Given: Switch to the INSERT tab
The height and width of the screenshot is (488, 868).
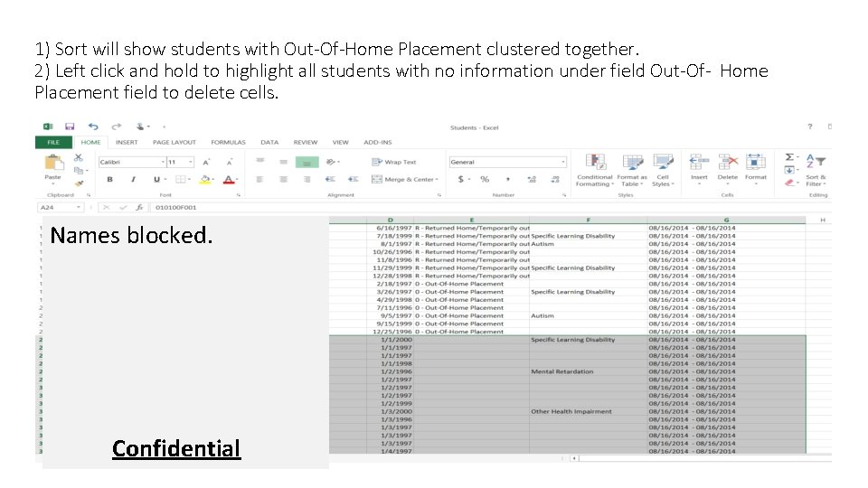Looking at the screenshot, I should coord(127,142).
